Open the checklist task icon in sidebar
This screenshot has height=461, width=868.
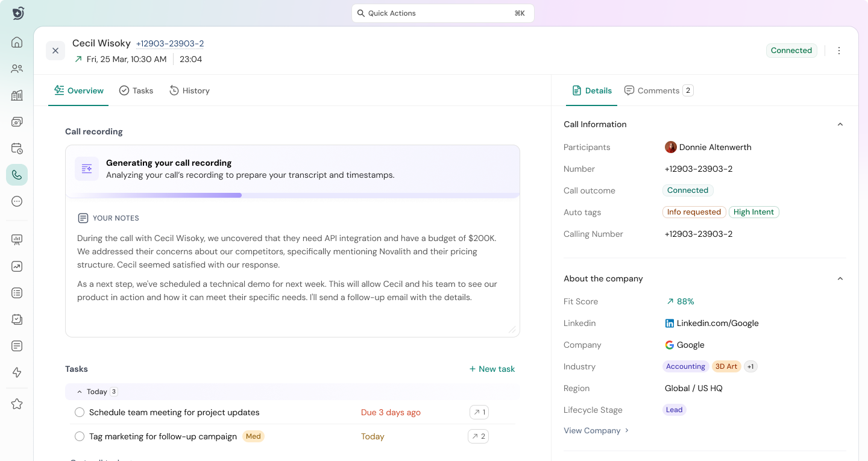pos(17,319)
